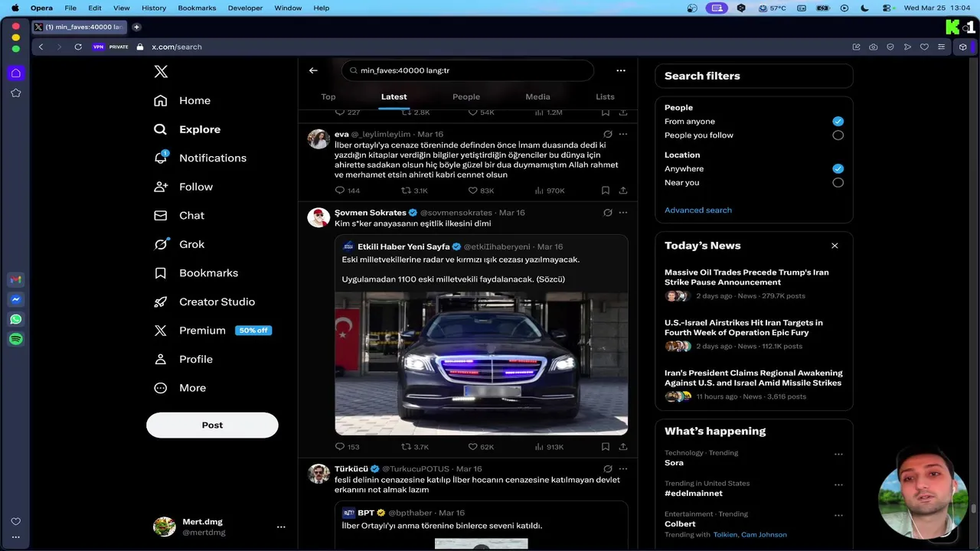Open a new Opera tab

136,27
